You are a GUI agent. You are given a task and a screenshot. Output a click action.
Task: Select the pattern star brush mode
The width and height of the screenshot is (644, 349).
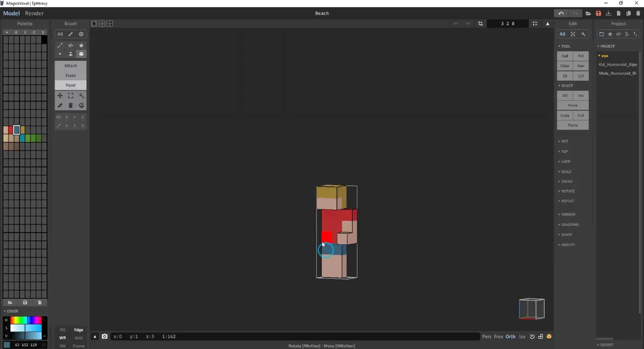point(81,45)
